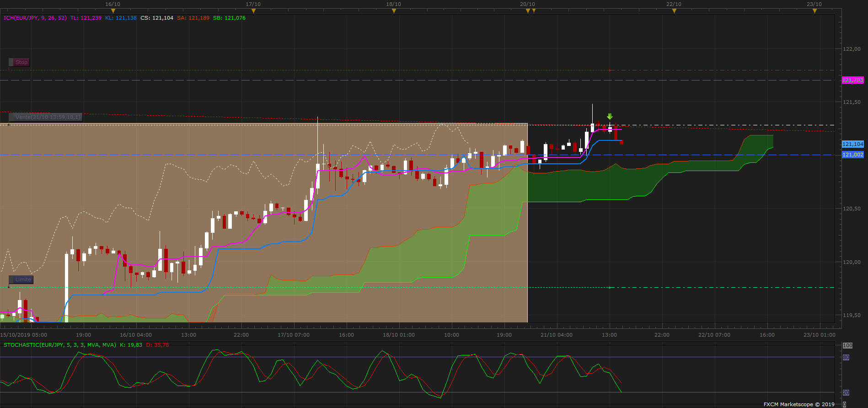Select the 16/10 day marker triangle
Screen dimensions: 868x408
coord(113,11)
